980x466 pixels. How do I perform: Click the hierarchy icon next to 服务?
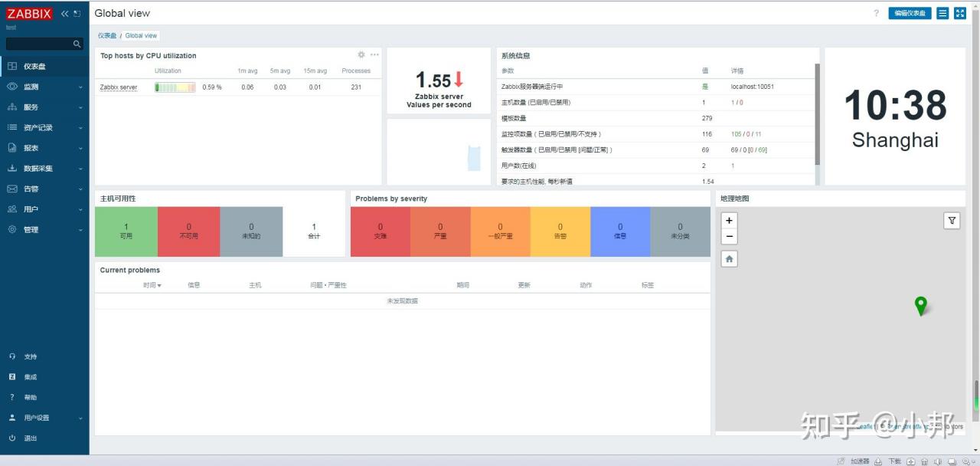(12, 107)
